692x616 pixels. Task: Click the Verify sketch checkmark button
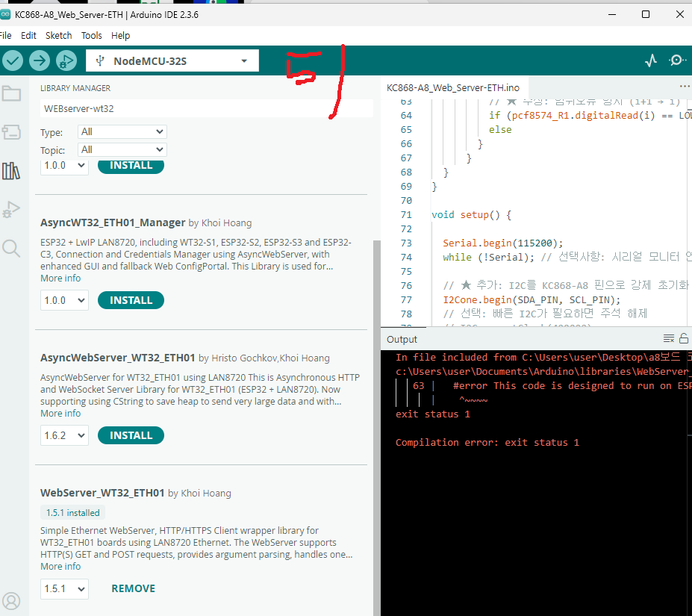(13, 60)
